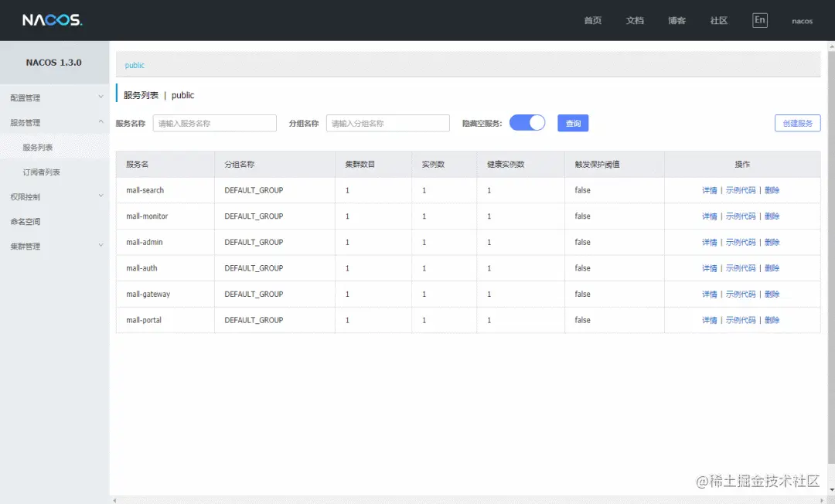Expand the 配置管理 menu chevron
This screenshot has width=835, height=504.
(101, 97)
